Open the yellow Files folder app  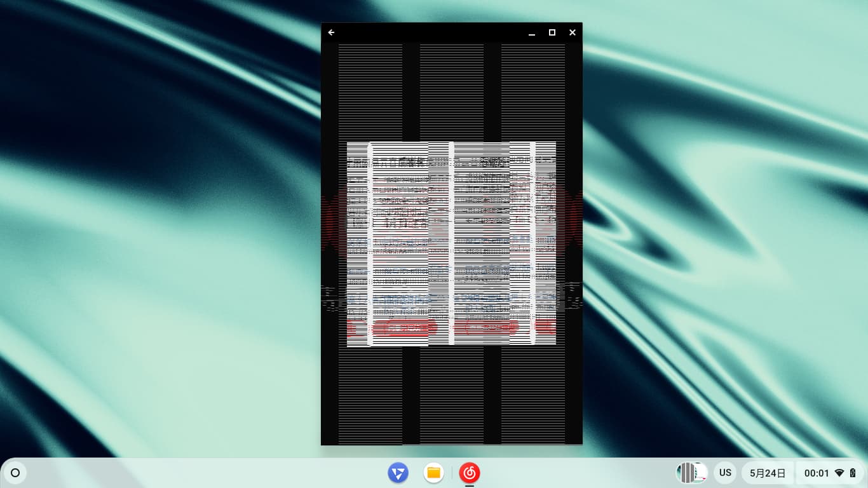pos(434,473)
